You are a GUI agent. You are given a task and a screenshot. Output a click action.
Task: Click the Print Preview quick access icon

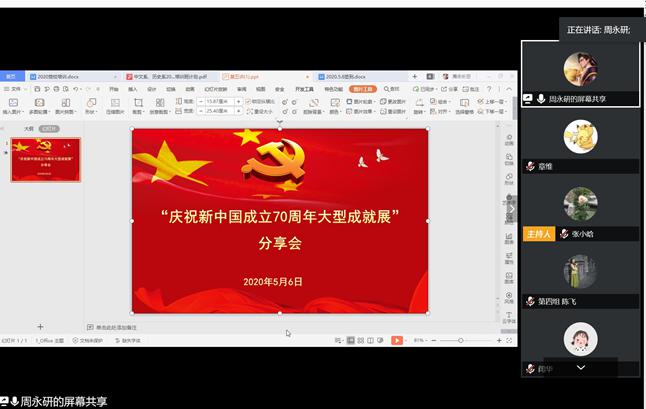pos(66,89)
